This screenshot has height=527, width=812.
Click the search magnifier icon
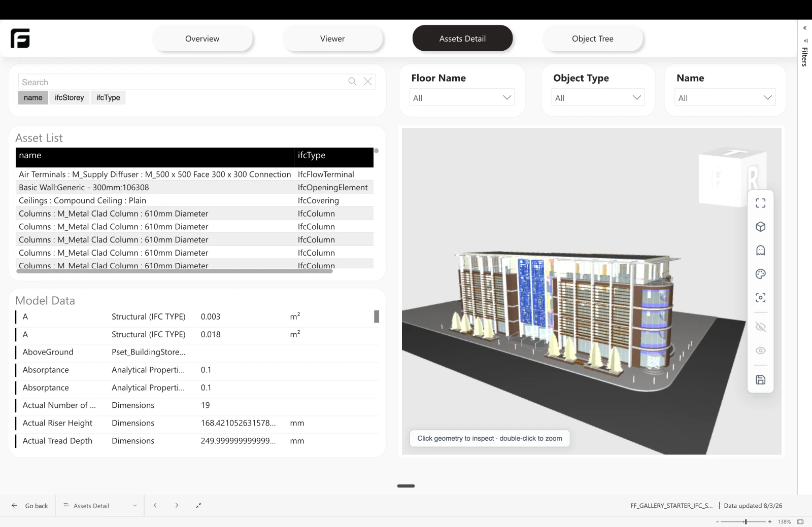(352, 81)
